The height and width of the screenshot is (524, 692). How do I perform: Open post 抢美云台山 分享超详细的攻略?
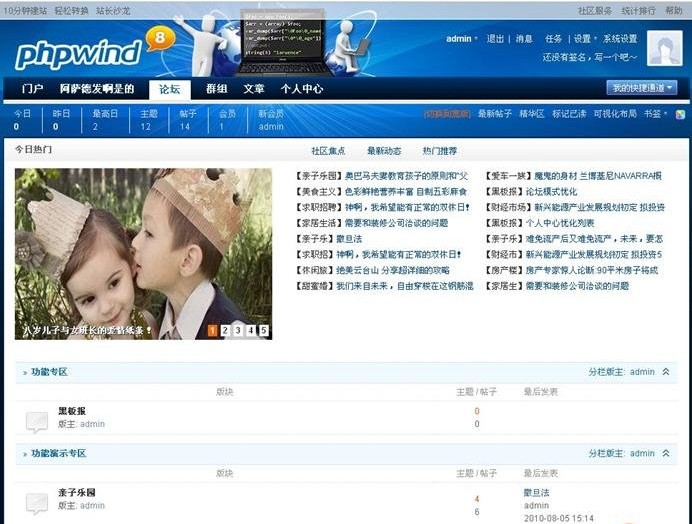[393, 270]
